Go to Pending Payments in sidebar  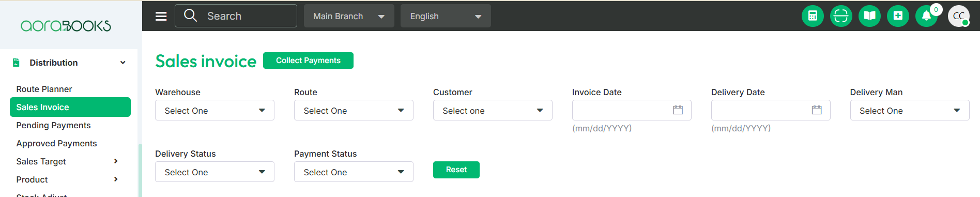click(x=53, y=125)
